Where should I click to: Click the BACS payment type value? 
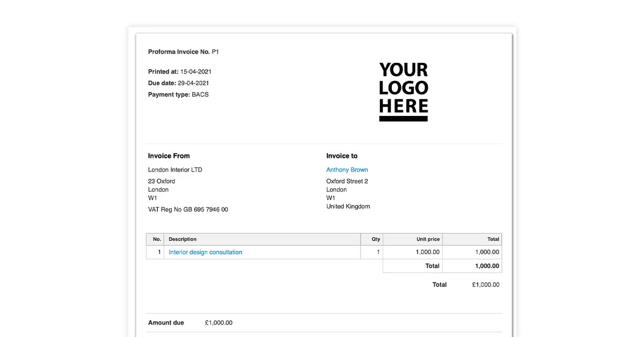point(201,94)
